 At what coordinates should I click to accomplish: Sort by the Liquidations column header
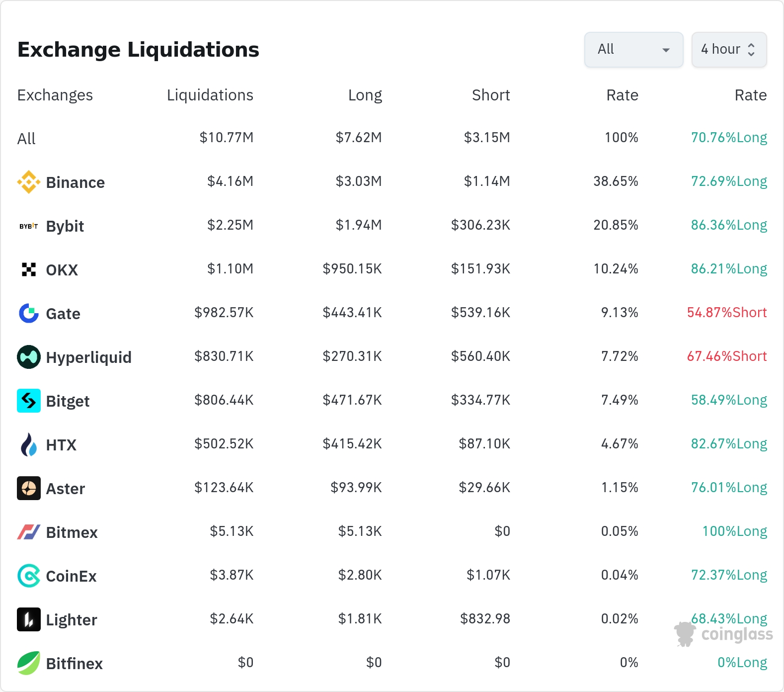click(210, 95)
